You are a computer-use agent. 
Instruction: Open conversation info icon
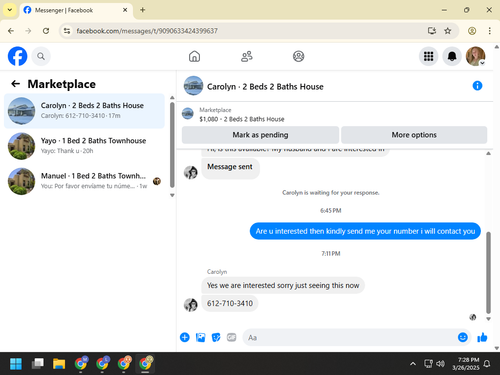(477, 86)
